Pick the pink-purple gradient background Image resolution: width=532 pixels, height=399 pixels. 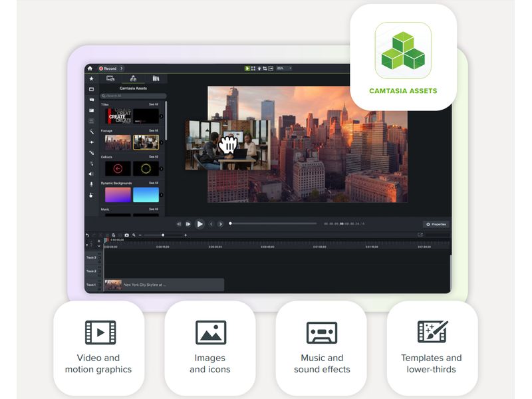click(118, 195)
